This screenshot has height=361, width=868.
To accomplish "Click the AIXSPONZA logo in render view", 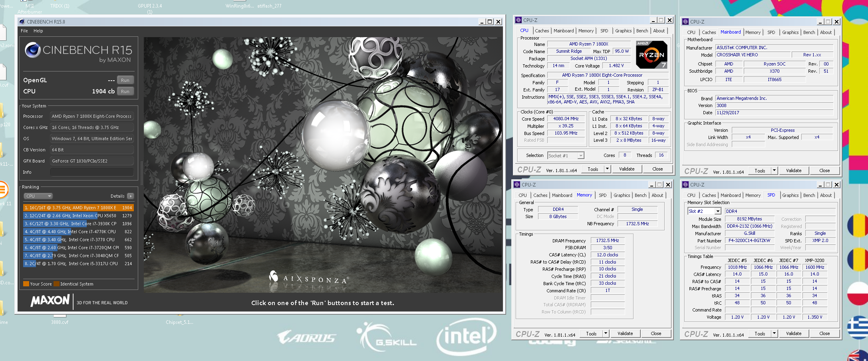I will 309,277.
